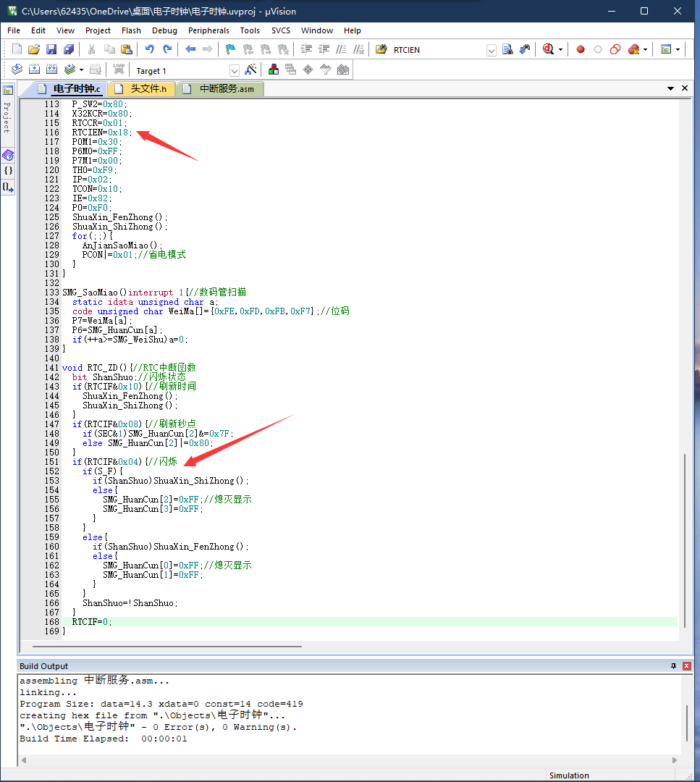Click Find in Files folder icon
700x782 pixels.
tap(381, 49)
